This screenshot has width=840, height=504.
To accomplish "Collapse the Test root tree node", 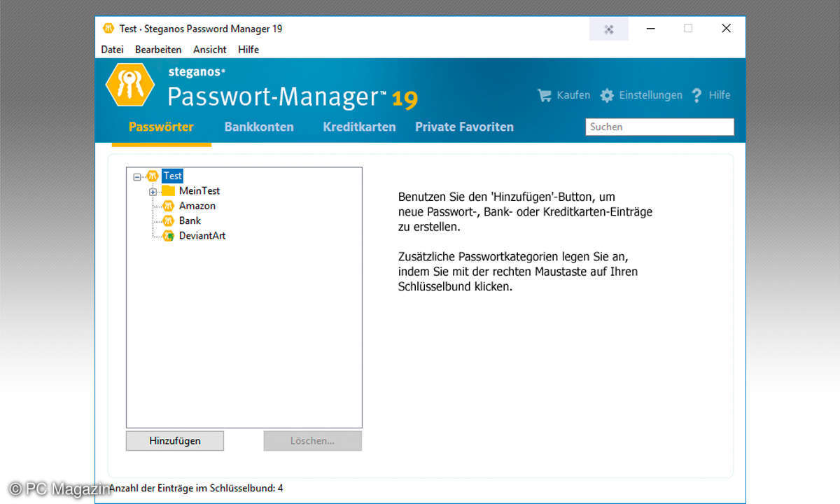I will (137, 177).
